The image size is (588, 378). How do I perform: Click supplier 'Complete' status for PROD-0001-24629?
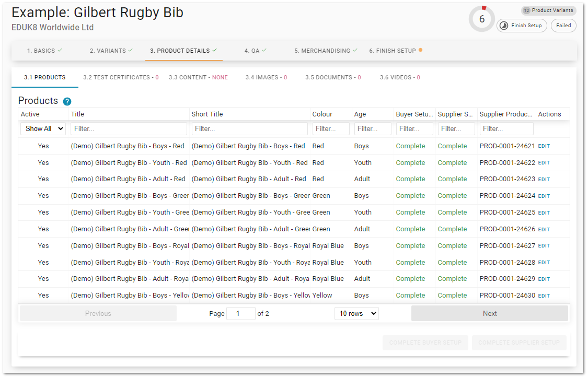tap(452, 279)
